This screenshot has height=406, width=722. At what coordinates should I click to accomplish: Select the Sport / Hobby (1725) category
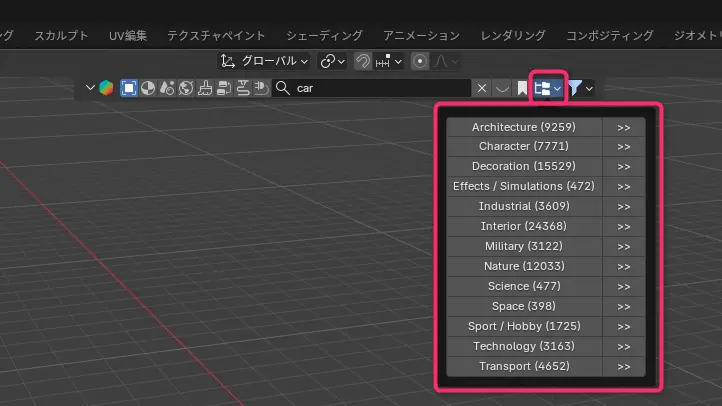pyautogui.click(x=524, y=326)
